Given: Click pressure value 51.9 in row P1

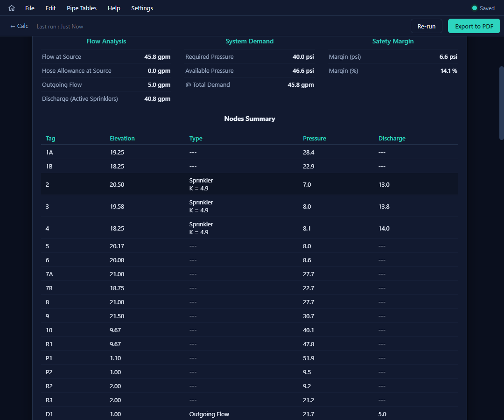Looking at the screenshot, I should tap(308, 358).
